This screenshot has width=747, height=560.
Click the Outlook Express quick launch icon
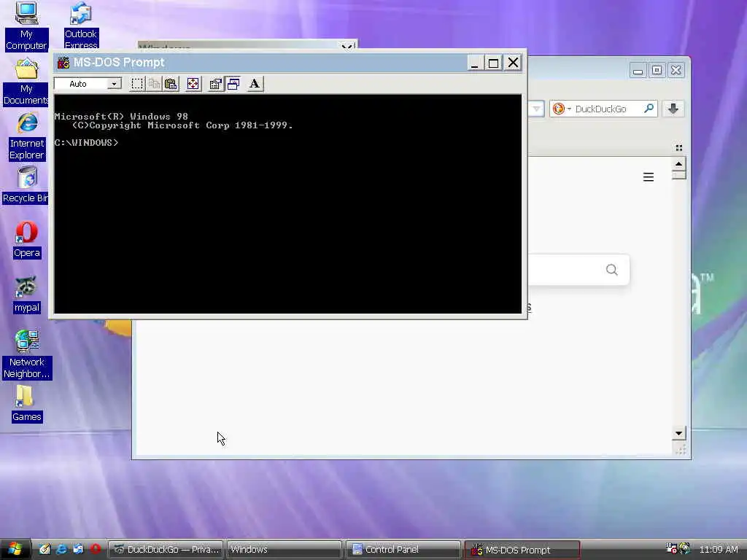coord(79,549)
